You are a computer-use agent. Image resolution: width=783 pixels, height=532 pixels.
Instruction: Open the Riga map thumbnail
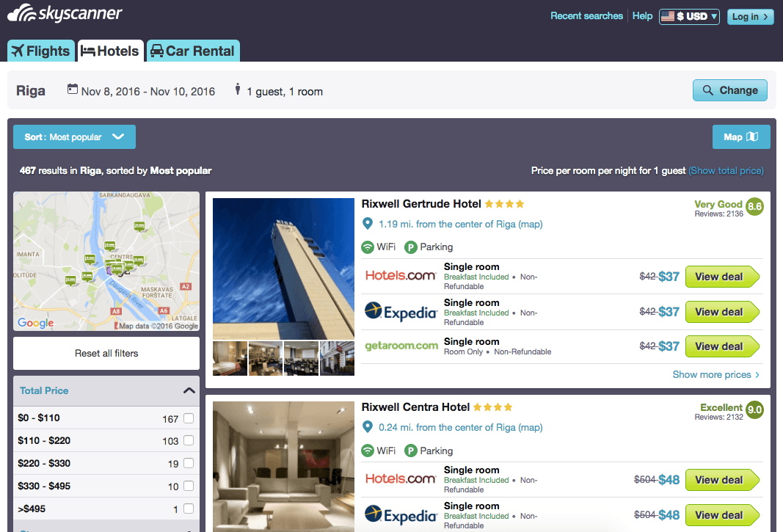[106, 261]
